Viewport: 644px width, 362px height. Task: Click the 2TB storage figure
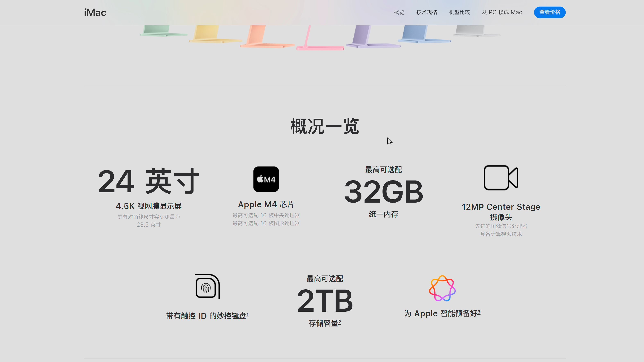pyautogui.click(x=325, y=301)
